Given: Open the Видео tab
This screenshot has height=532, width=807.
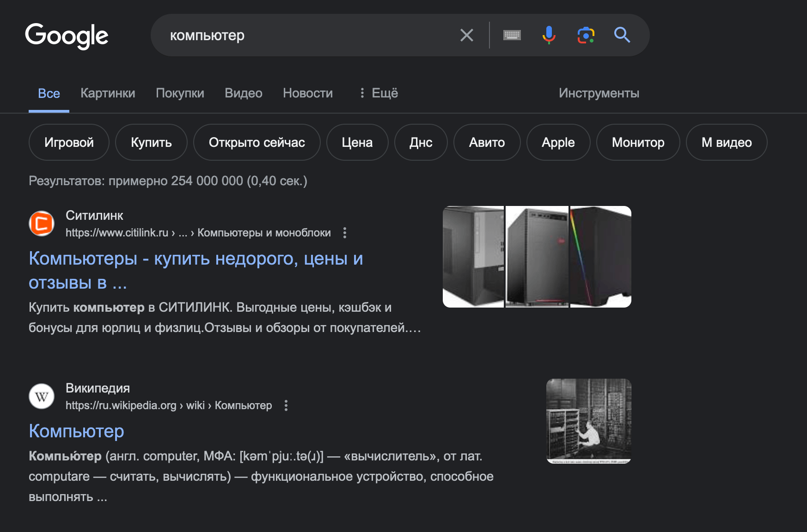Looking at the screenshot, I should pyautogui.click(x=244, y=93).
